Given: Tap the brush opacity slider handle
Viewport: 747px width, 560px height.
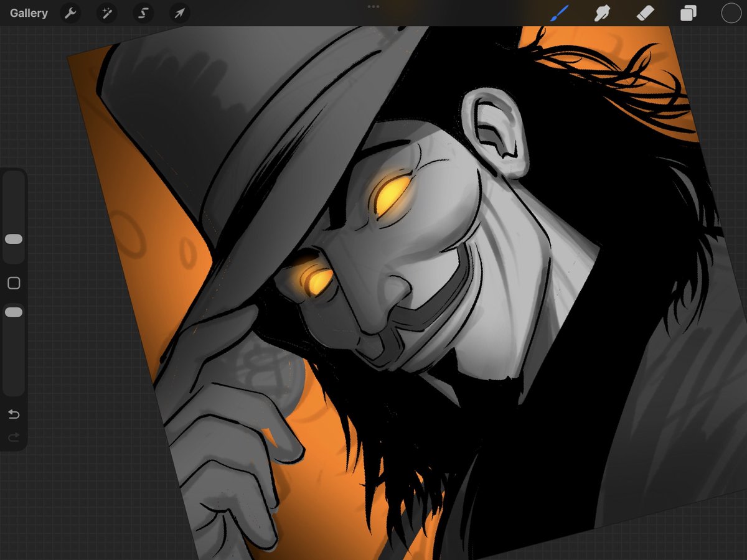Looking at the screenshot, I should coord(14,311).
